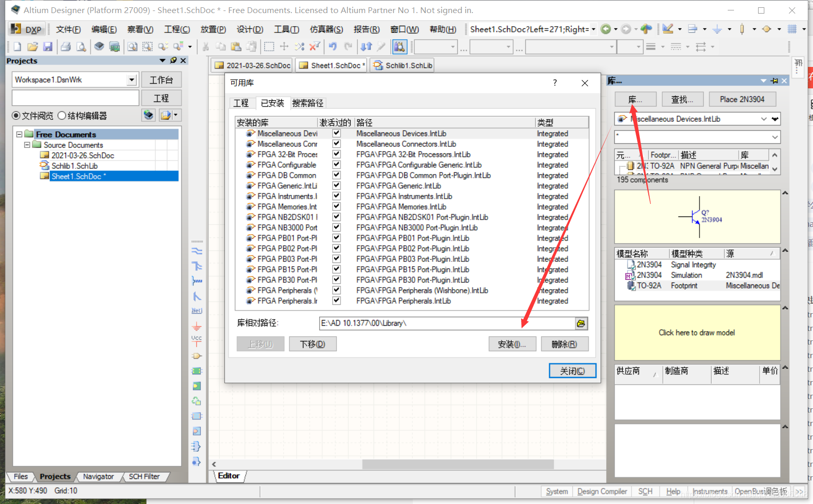Open the component filter dropdown in library panel

click(x=775, y=137)
